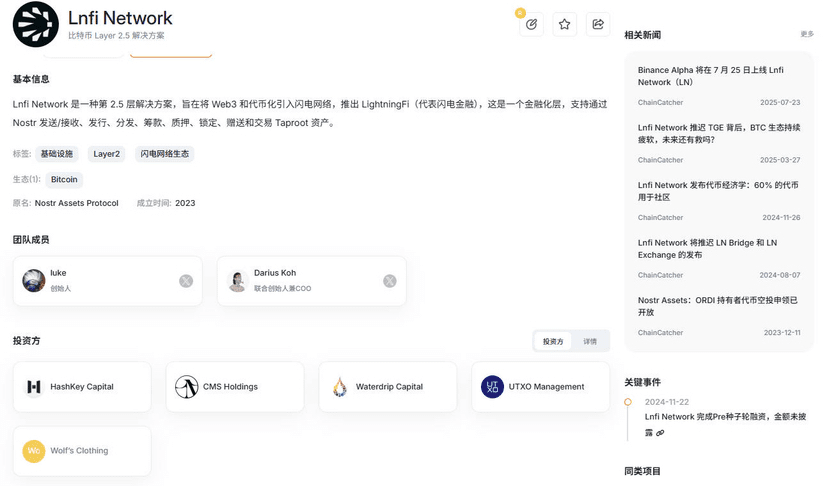Image resolution: width=829 pixels, height=486 pixels.
Task: Click the X icon on luke's card
Action: click(186, 281)
